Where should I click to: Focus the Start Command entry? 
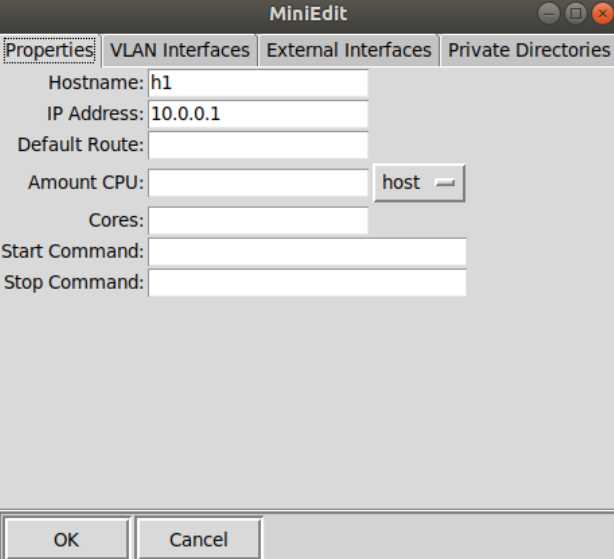tap(307, 252)
